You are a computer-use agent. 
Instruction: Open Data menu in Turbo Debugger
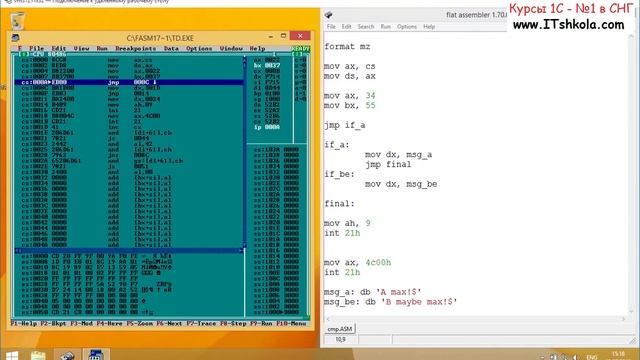coord(171,48)
